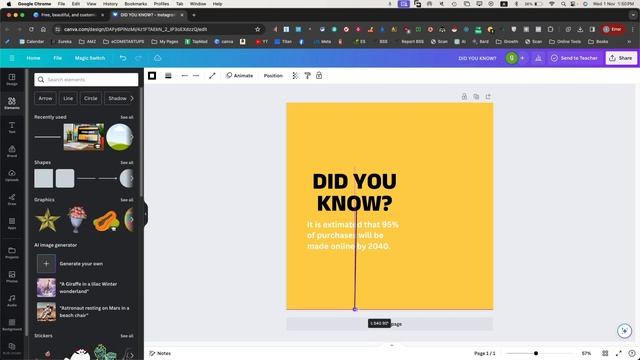The height and width of the screenshot is (360, 640).
Task: Insert the recently used desk photo
Action: pyautogui.click(x=84, y=137)
